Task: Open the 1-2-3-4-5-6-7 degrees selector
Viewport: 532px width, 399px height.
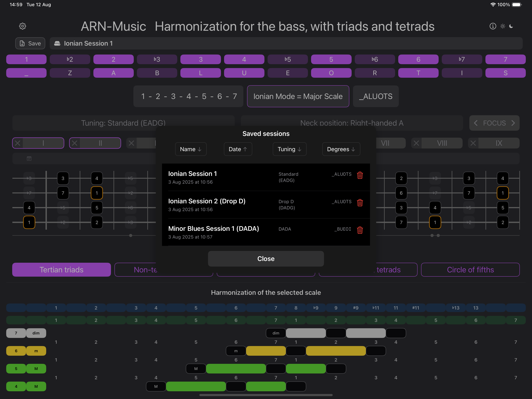Action: click(x=188, y=96)
